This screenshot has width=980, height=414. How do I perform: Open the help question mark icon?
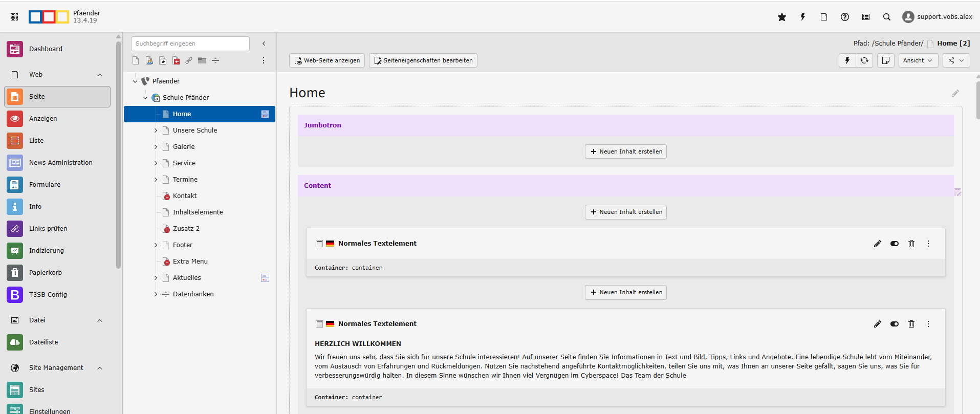point(844,17)
